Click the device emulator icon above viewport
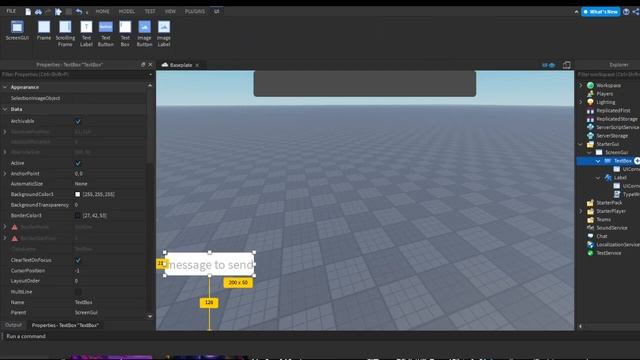Screen dimensions: 640x360 coord(567,65)
